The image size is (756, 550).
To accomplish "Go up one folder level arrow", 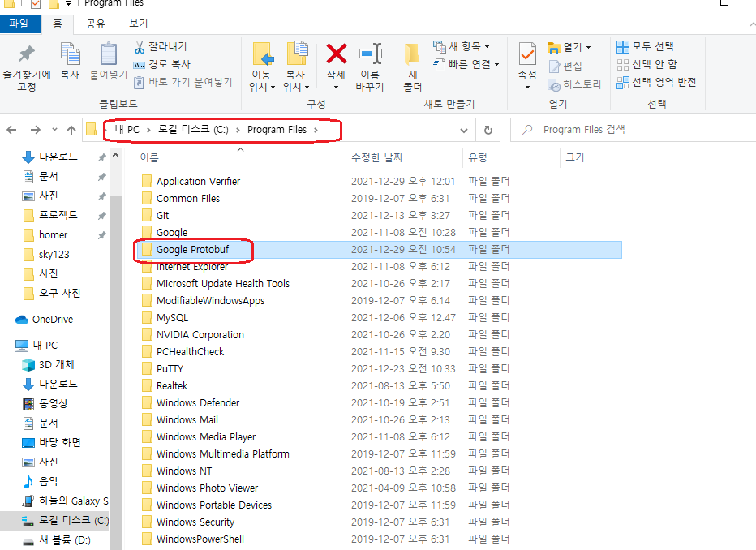I will point(71,130).
